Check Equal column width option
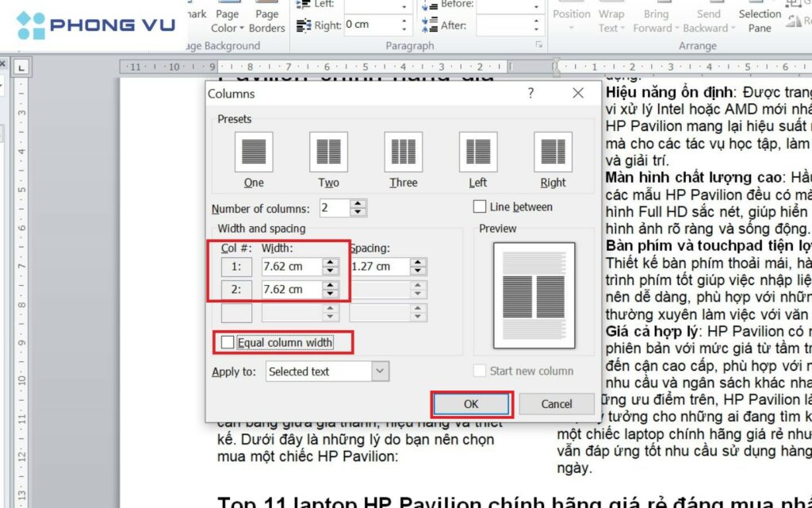 pos(230,341)
